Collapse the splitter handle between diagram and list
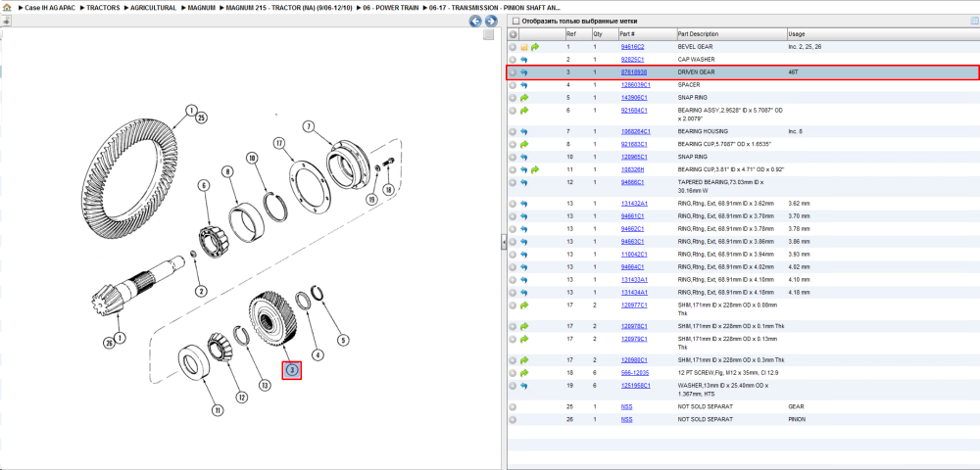 (x=503, y=243)
